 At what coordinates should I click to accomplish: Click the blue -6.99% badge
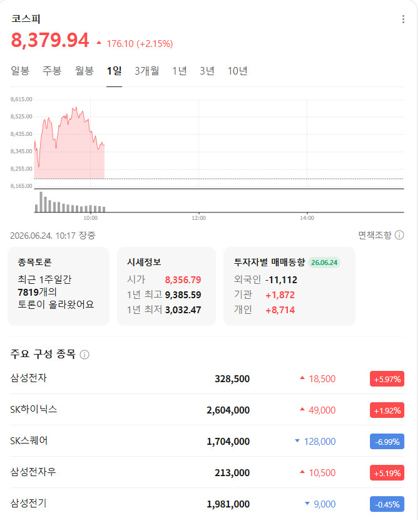[x=387, y=442]
